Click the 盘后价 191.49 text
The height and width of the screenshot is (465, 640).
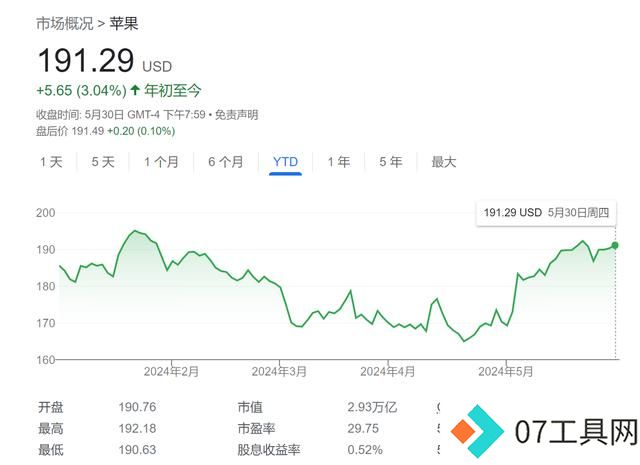pyautogui.click(x=70, y=131)
